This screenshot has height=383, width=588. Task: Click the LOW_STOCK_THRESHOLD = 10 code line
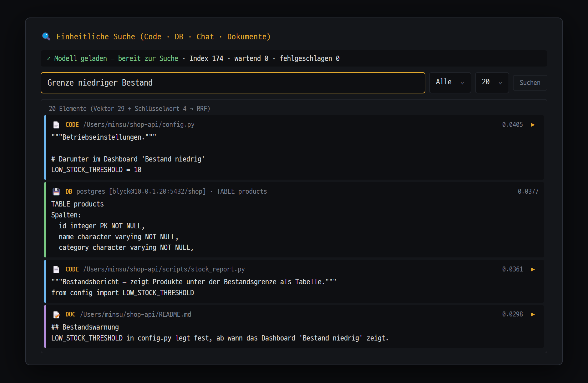coord(96,170)
